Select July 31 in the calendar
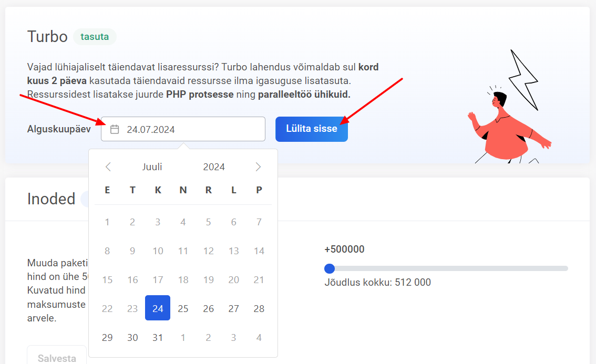Viewport: 596px width, 364px height. pyautogui.click(x=158, y=337)
